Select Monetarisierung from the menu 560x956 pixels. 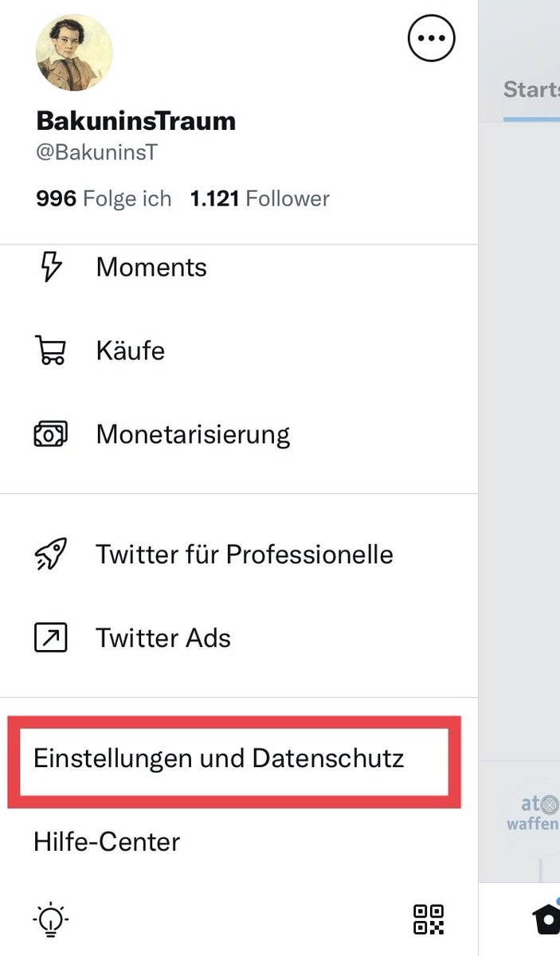[193, 434]
